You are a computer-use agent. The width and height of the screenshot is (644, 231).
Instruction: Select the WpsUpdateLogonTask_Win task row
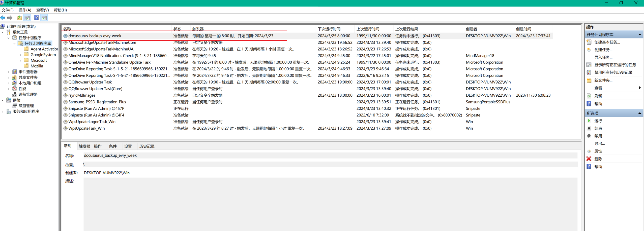308,122
